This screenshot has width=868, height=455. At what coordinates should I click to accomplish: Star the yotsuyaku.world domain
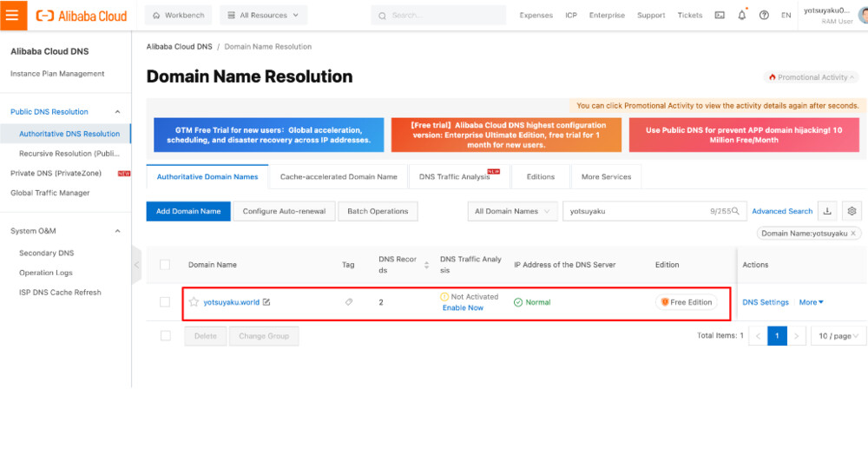tap(194, 301)
